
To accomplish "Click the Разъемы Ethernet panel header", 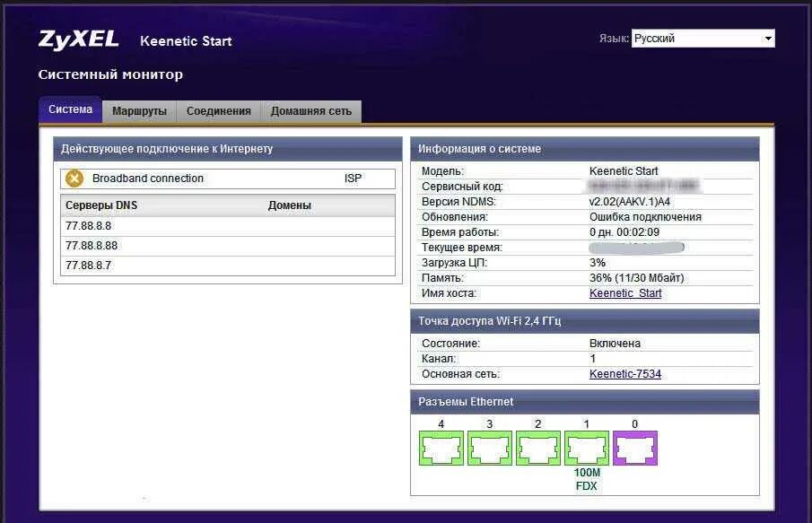I will click(x=585, y=402).
